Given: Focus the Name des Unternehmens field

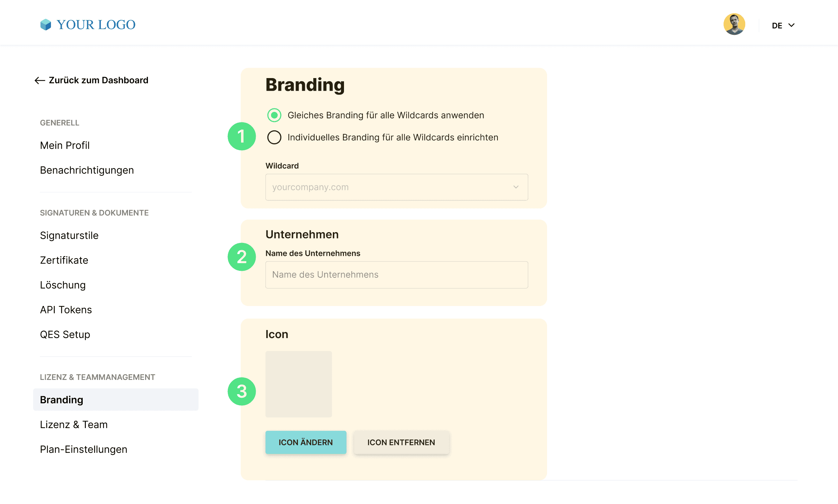Looking at the screenshot, I should pyautogui.click(x=397, y=275).
